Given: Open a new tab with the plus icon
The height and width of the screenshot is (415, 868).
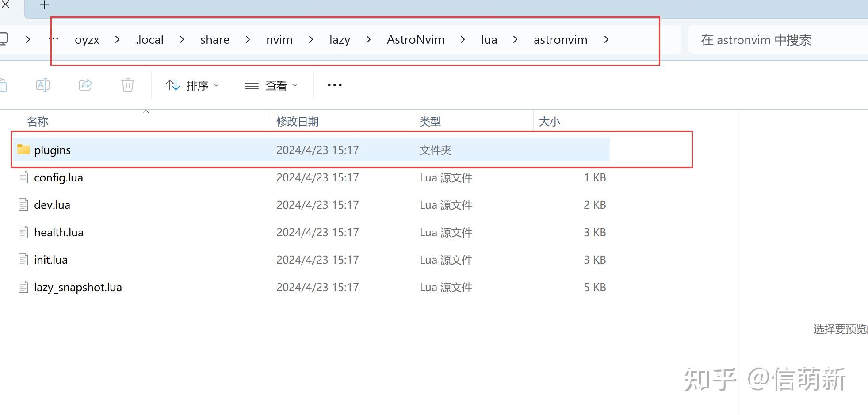Looking at the screenshot, I should (x=44, y=5).
